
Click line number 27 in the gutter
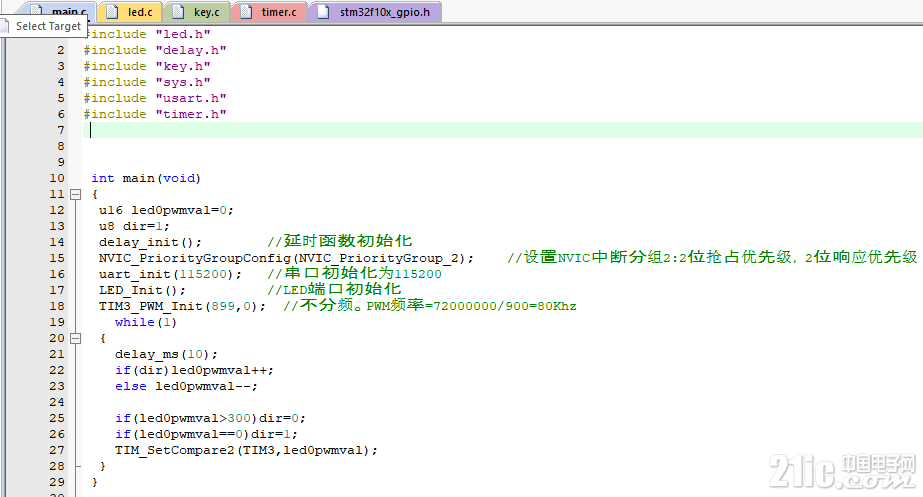coord(57,450)
